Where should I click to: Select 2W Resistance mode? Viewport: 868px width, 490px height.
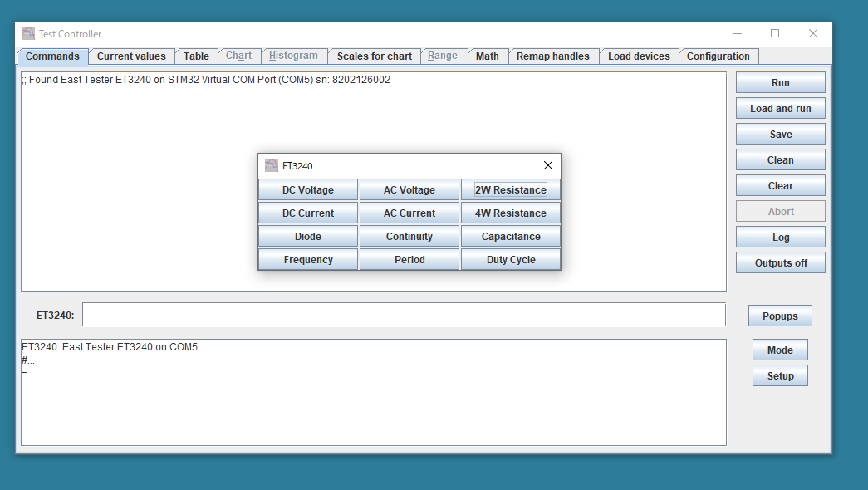click(x=510, y=190)
